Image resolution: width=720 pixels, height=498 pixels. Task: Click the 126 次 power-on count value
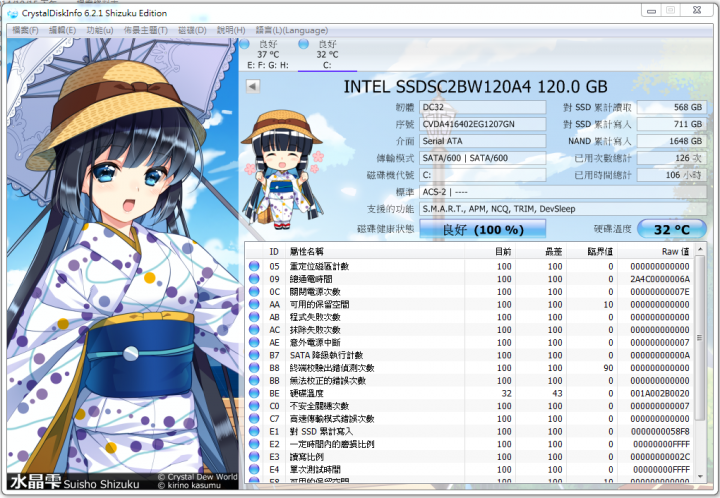672,158
